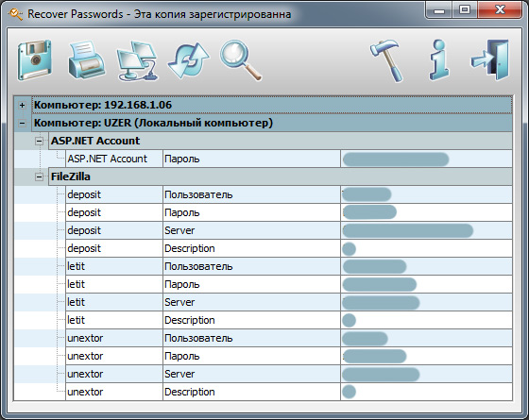Click the letit Server cell
This screenshot has height=420, width=529.
[251, 302]
